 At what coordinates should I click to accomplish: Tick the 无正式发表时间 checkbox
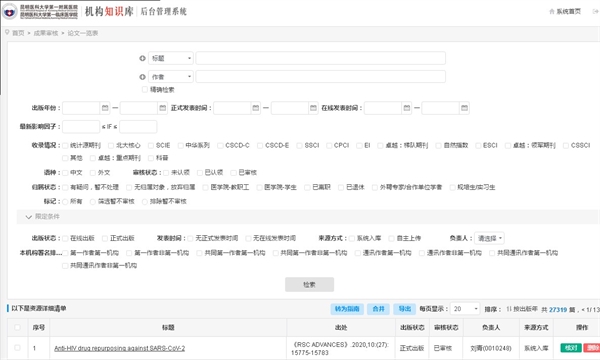pyautogui.click(x=190, y=239)
